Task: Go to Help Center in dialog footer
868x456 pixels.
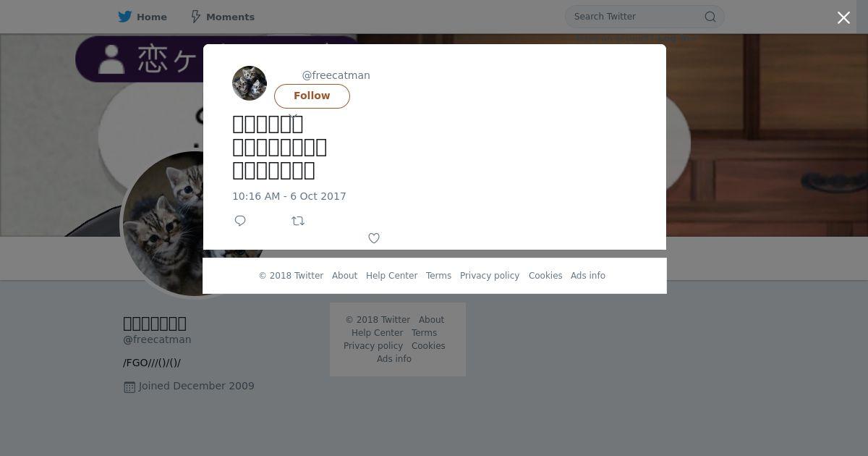Action: [391, 276]
